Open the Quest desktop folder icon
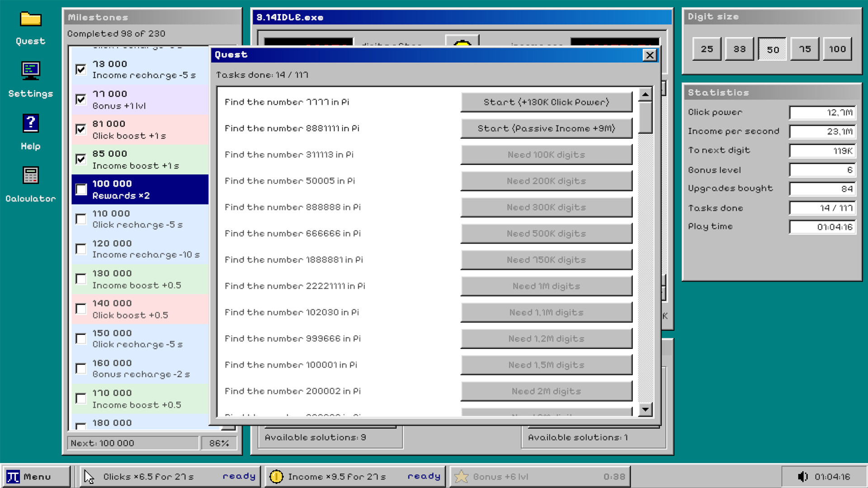The width and height of the screenshot is (868, 488). 30,19
